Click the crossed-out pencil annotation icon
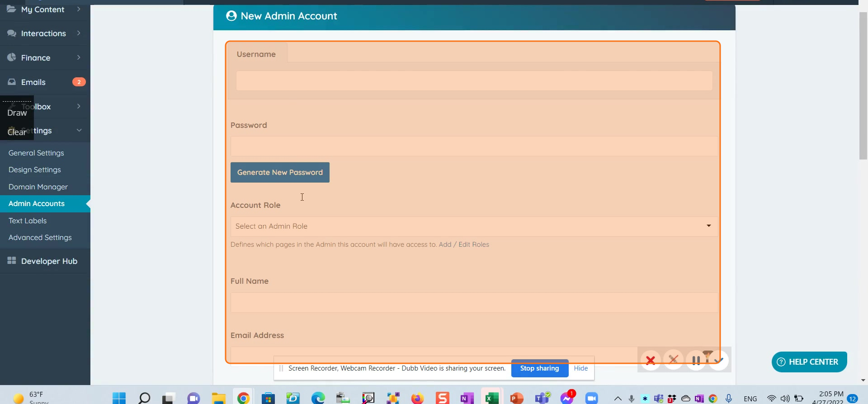The width and height of the screenshot is (868, 404). point(673,360)
